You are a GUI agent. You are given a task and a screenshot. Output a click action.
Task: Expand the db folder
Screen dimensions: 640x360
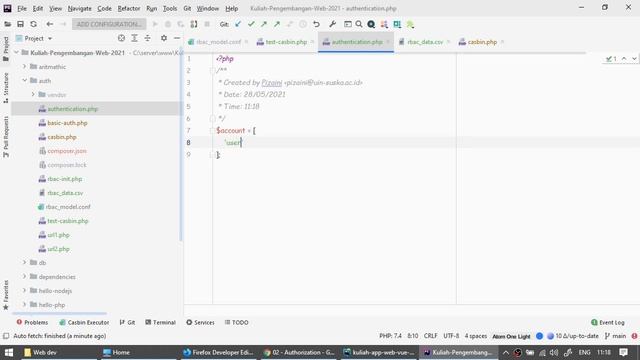24,262
